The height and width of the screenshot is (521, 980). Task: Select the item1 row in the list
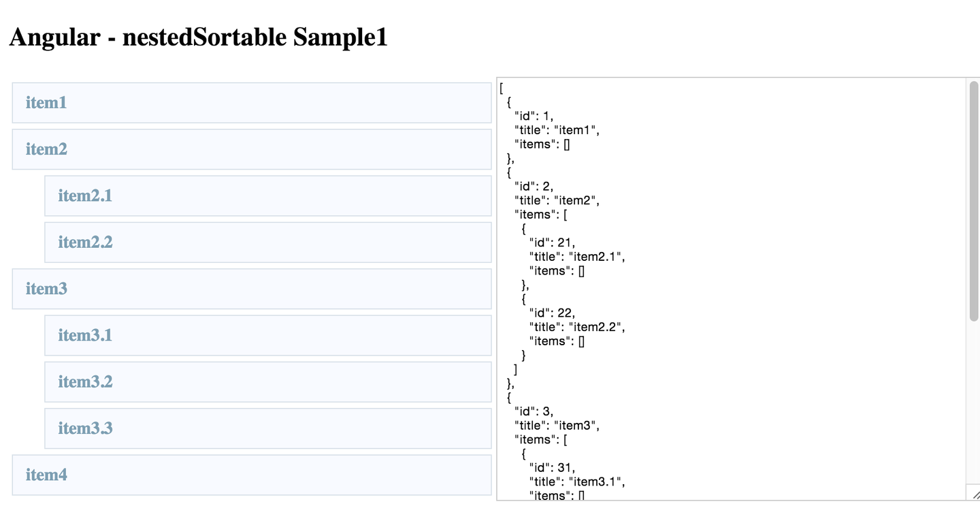coord(251,103)
